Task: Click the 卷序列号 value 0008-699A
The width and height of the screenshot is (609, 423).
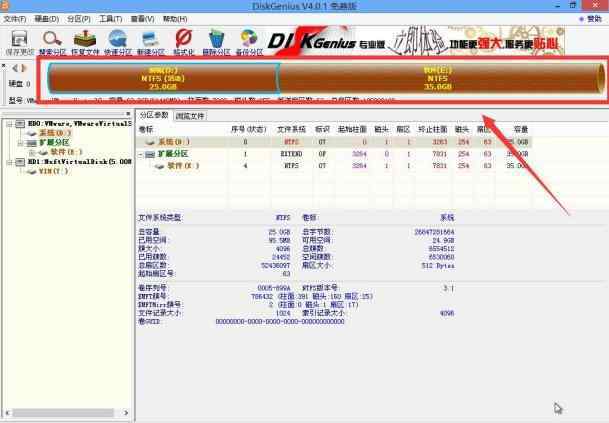Action: (x=274, y=288)
